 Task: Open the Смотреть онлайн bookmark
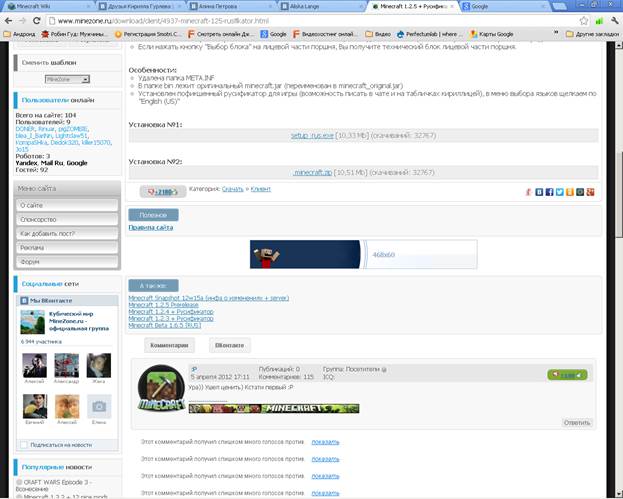[x=221, y=34]
